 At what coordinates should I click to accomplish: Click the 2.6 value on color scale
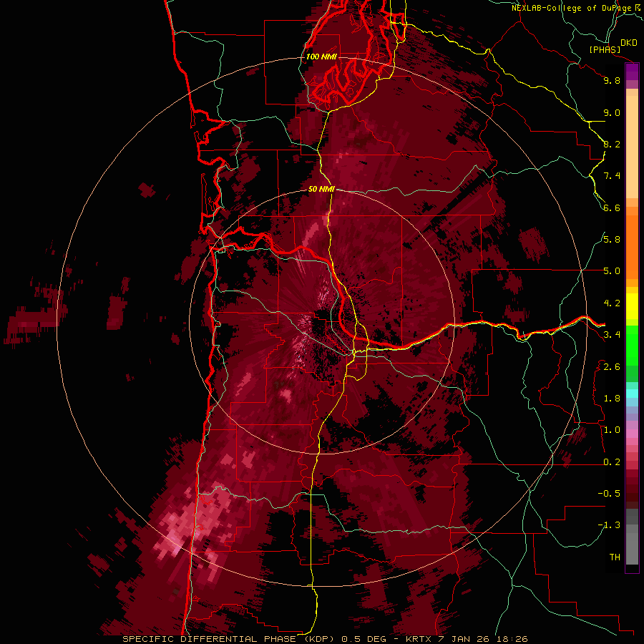pyautogui.click(x=612, y=367)
